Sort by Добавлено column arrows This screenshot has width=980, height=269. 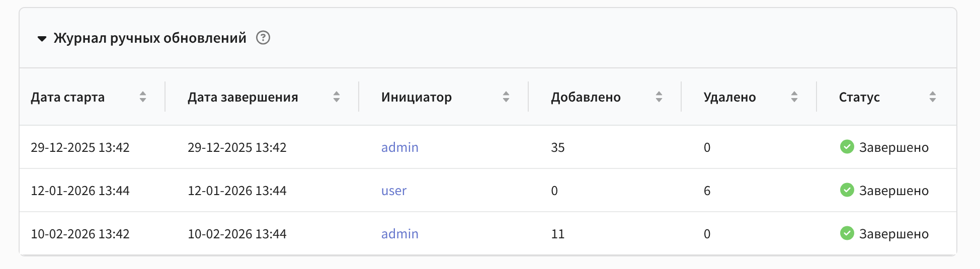659,97
